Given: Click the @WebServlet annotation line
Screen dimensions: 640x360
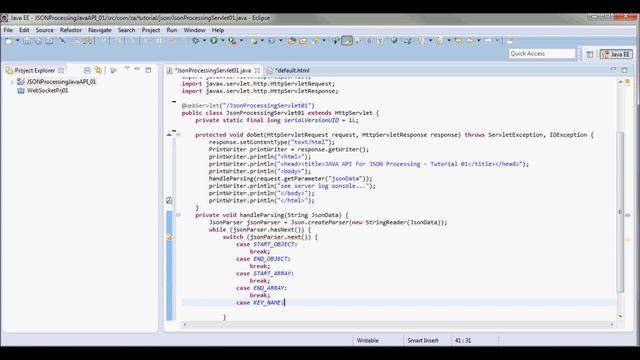Looking at the screenshot, I should [x=248, y=106].
